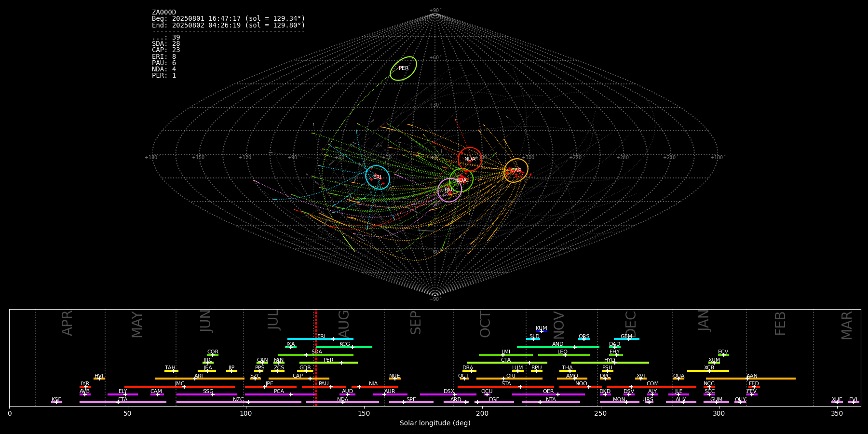Viewport: 868px width, 434px height.
Task: Click the −90° label below the sky map
Action: point(435,299)
